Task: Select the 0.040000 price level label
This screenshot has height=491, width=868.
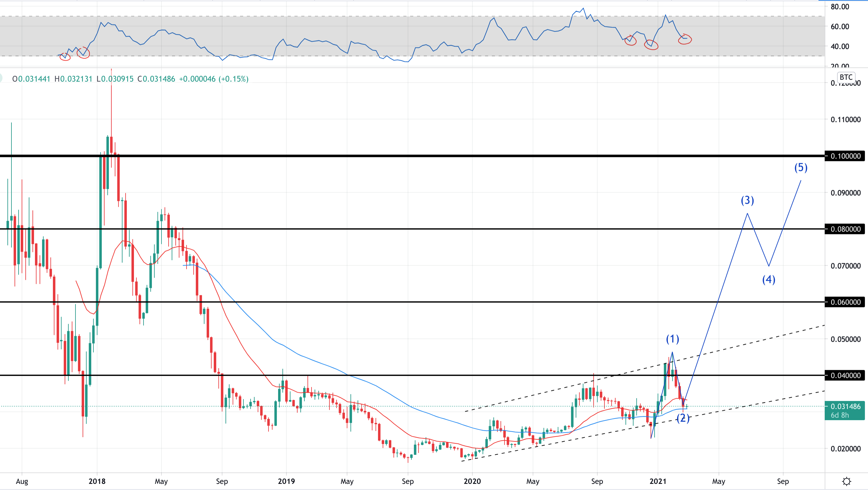Action: [846, 375]
